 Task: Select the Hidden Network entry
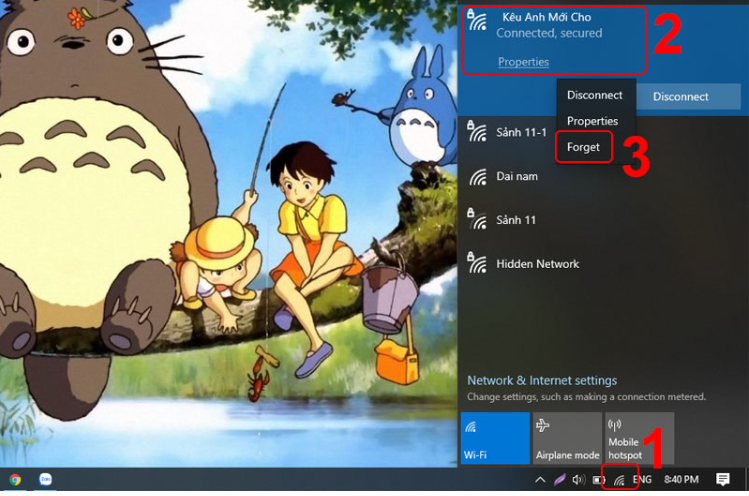click(x=602, y=264)
